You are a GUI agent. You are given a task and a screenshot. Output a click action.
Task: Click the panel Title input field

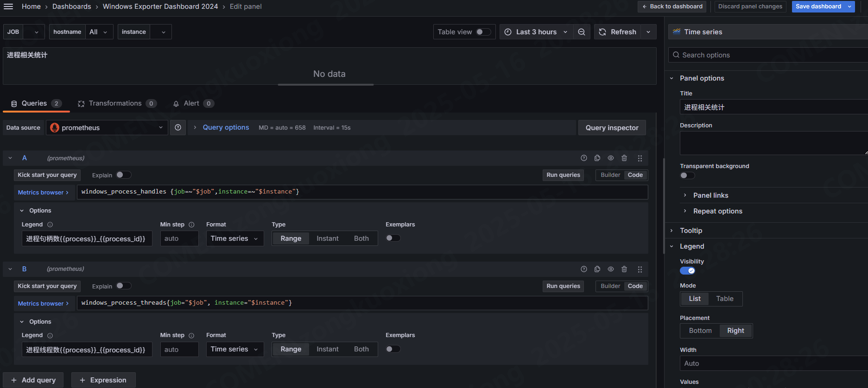(x=773, y=107)
